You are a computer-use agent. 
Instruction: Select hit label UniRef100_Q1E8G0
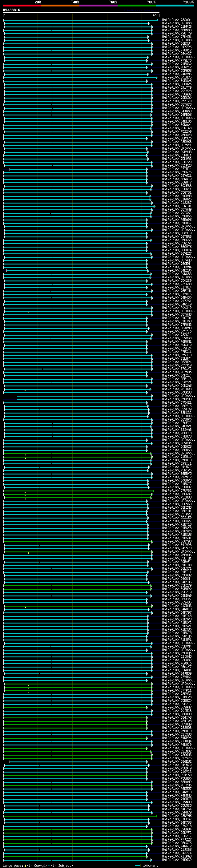(x=177, y=64)
